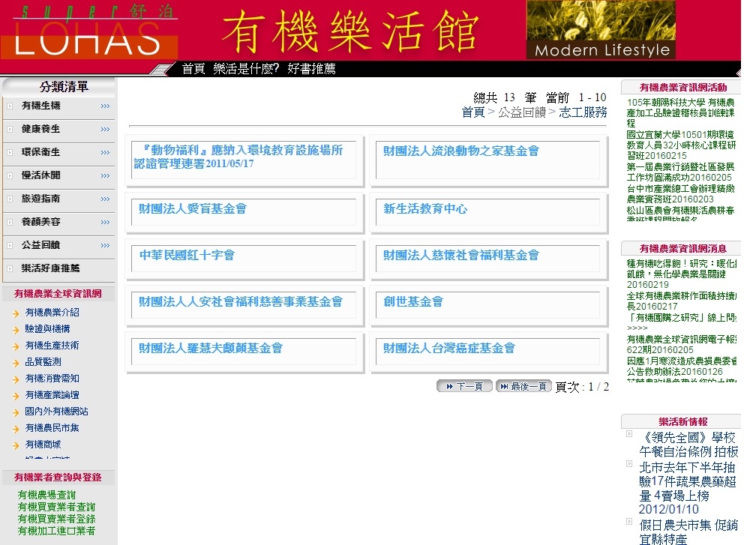Open 好書推薦 in the top navigation
Viewport: 756px width, 545px height.
coord(311,69)
